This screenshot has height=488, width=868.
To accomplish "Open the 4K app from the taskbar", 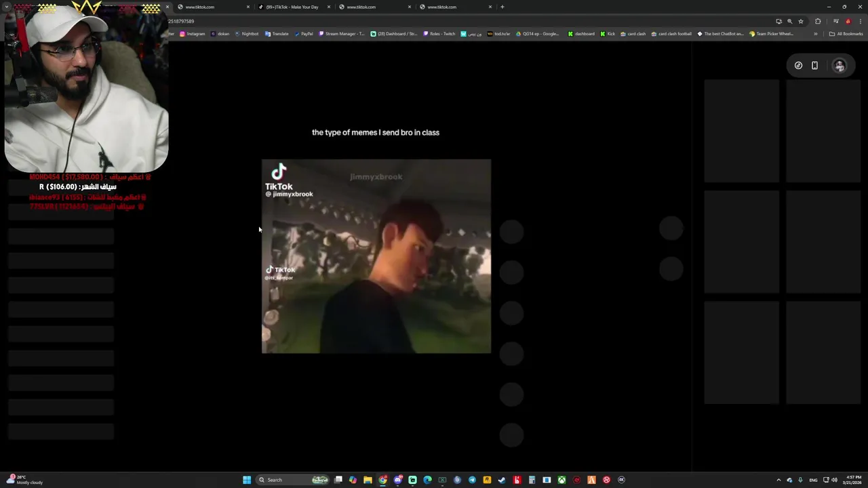I will click(621, 480).
